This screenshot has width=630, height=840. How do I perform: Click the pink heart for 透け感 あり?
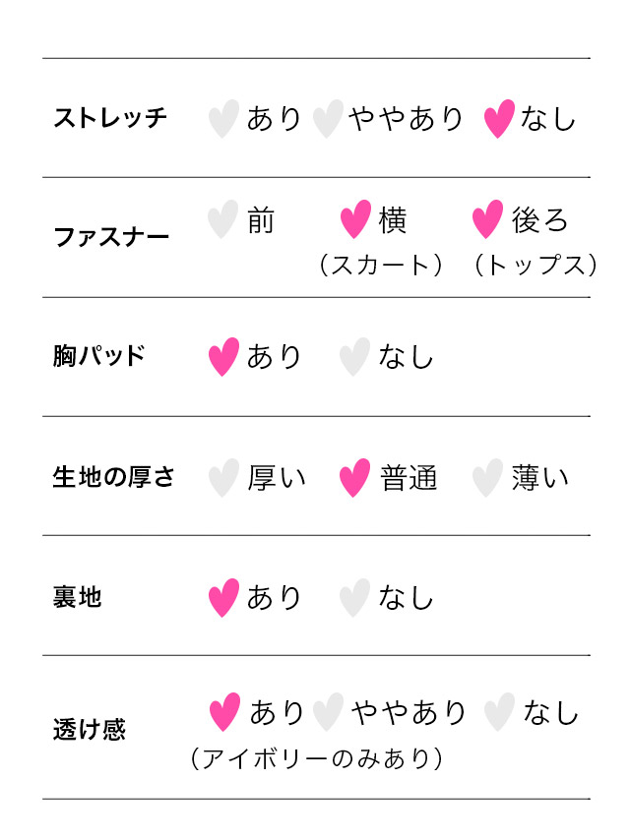point(224,712)
